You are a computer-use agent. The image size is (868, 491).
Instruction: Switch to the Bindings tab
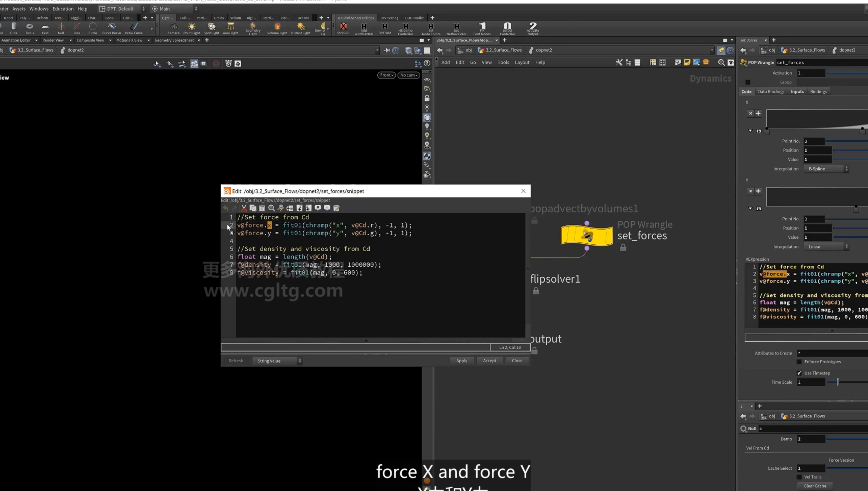pyautogui.click(x=819, y=91)
